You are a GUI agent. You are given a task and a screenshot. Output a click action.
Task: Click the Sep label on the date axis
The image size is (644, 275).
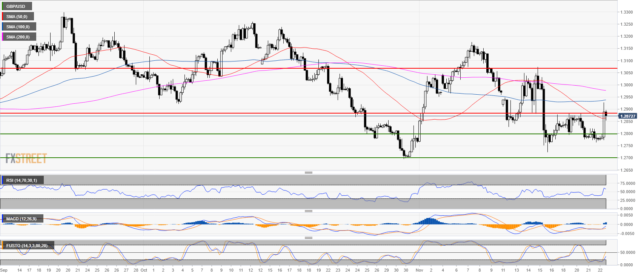coord(4,270)
